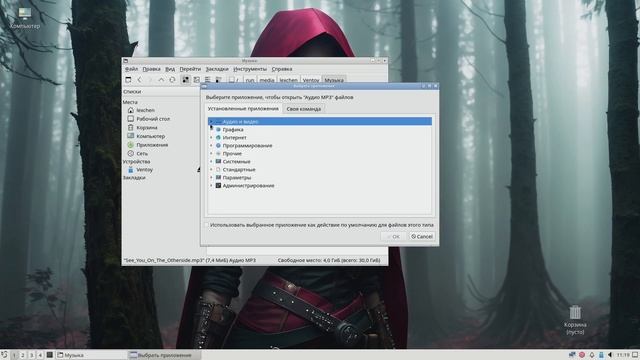The image size is (640, 360).
Task: Activate 'Выбрать приложение' taskbar entry
Action: [164, 355]
